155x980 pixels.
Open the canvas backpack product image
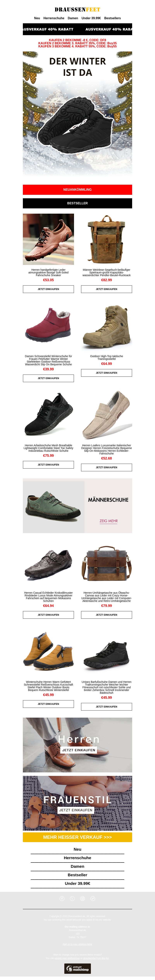tap(106, 239)
